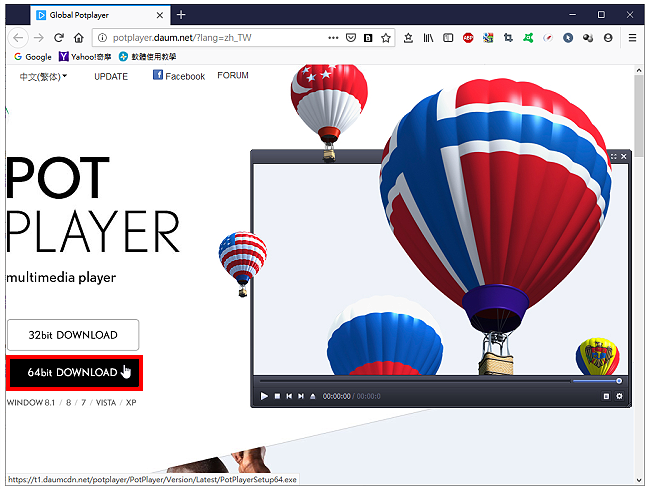Click next track button in player mockup

(301, 396)
